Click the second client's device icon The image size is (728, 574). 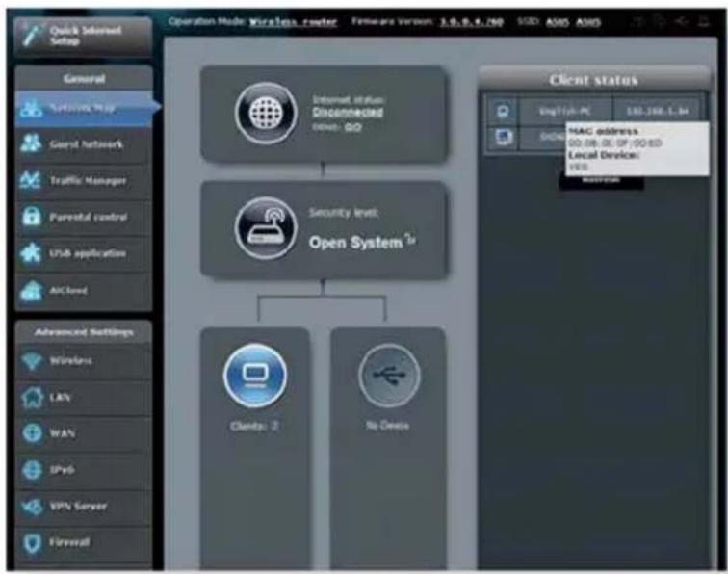coord(504,138)
